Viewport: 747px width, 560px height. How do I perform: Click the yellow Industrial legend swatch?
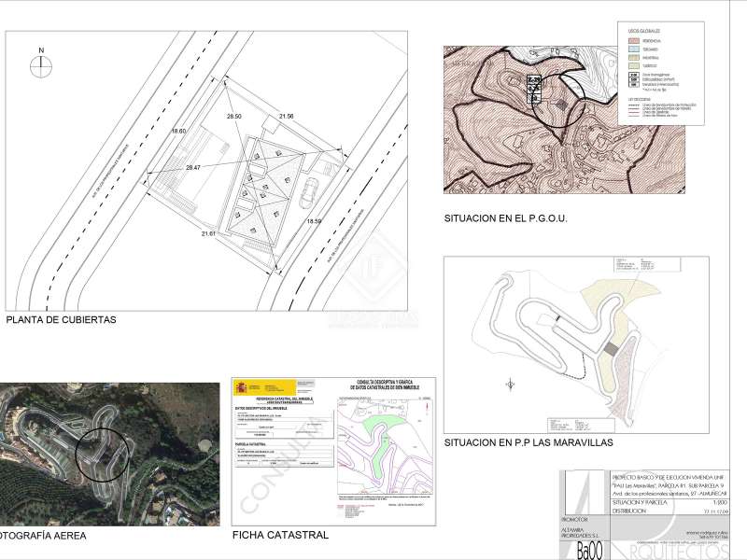click(632, 58)
